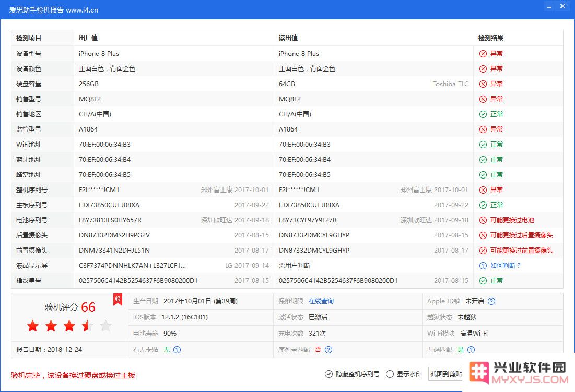Select factory battery serial F8Y73813FS0HY657R
This screenshot has height=392, width=575.
click(x=110, y=220)
